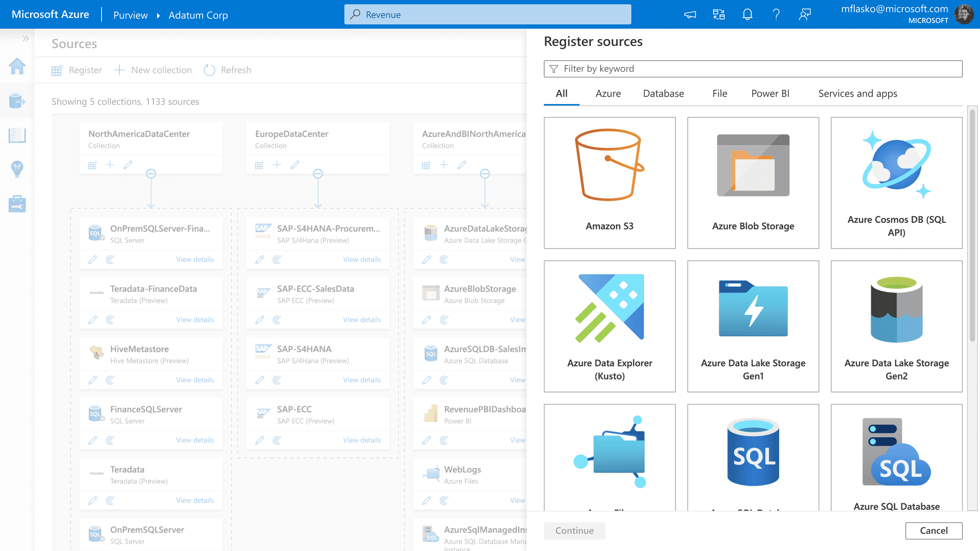Screen dimensions: 980x551
Task: Expand the left navigation sidebar
Action: click(25, 38)
